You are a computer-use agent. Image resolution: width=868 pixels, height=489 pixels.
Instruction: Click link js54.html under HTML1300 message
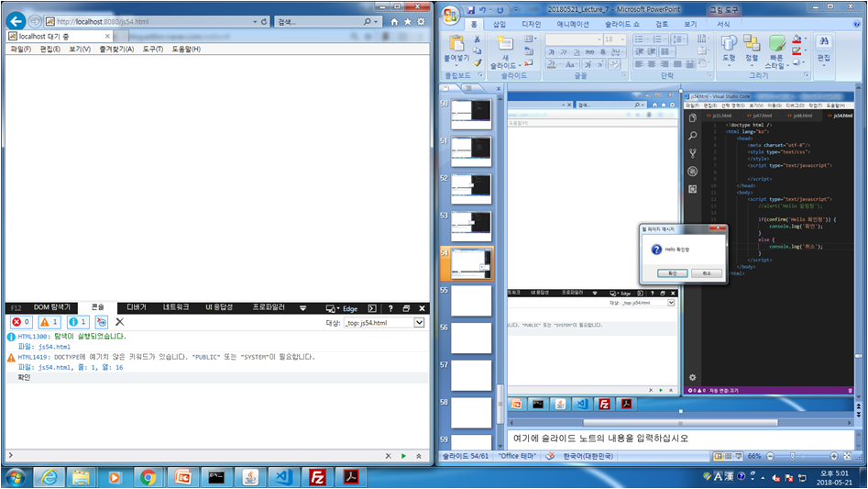coord(54,347)
